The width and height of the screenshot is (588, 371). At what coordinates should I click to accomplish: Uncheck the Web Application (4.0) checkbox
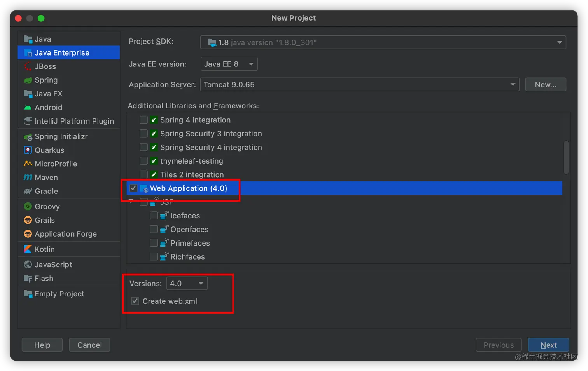(133, 188)
